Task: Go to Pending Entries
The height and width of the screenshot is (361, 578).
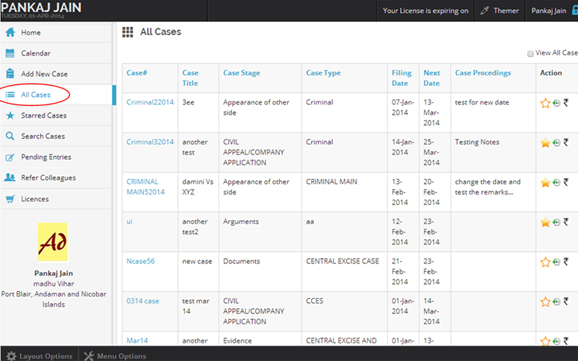Action: click(56, 157)
